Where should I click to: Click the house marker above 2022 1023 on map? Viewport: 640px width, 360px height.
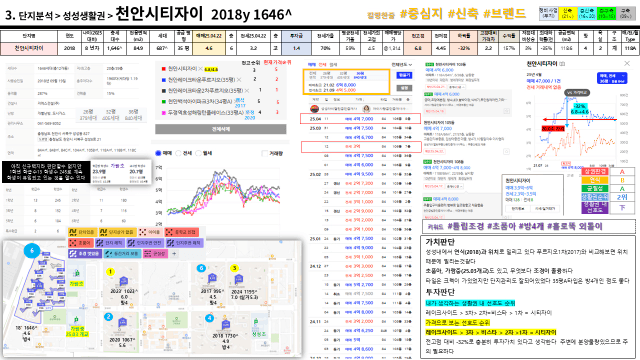[x=123, y=281]
